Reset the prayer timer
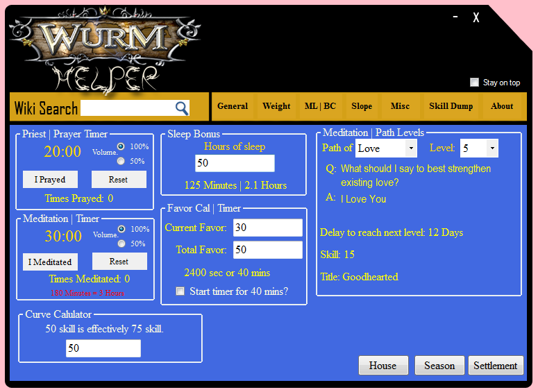This screenshot has width=538, height=392. (119, 180)
